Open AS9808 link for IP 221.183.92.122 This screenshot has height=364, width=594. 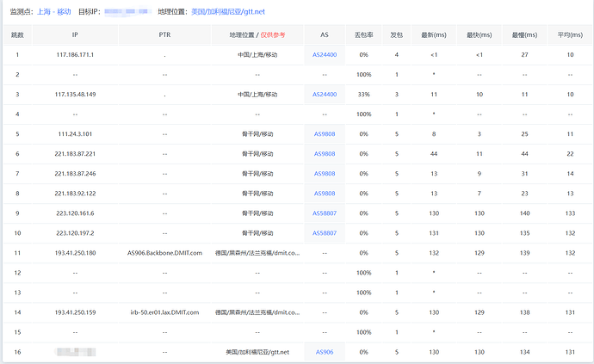(325, 194)
